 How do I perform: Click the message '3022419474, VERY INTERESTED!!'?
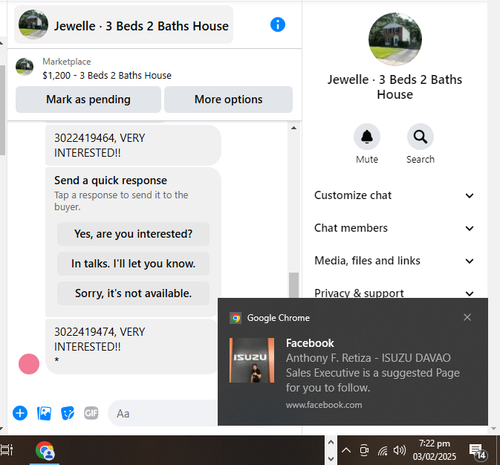click(131, 346)
